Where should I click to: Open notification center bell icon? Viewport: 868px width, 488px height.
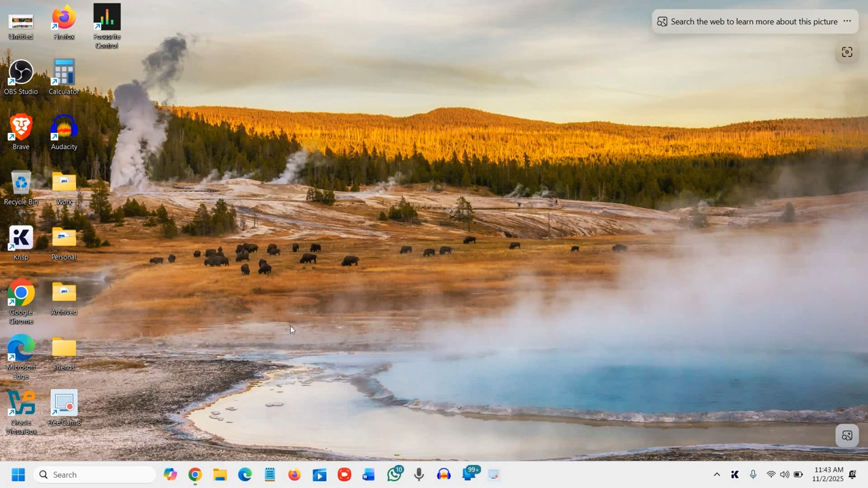(x=853, y=474)
